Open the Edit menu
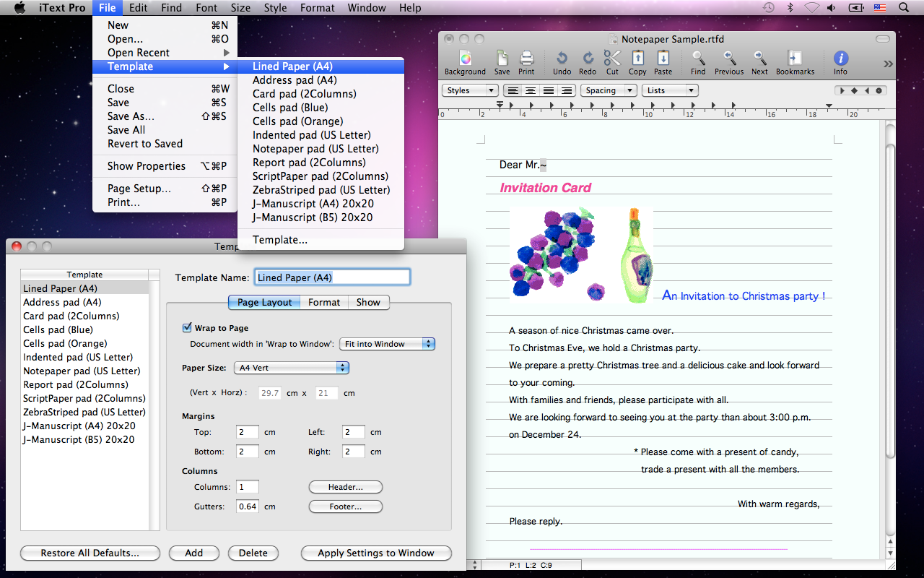The image size is (924, 578). (139, 8)
